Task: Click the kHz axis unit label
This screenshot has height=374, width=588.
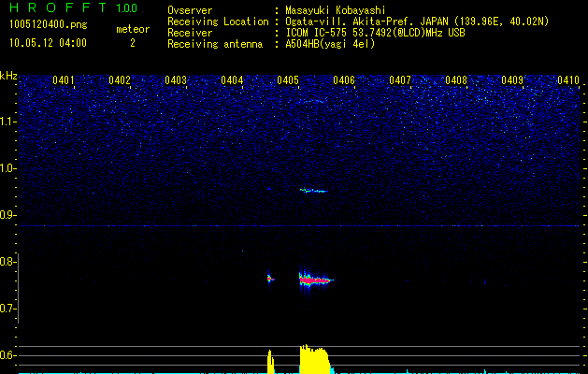Action: tap(8, 75)
